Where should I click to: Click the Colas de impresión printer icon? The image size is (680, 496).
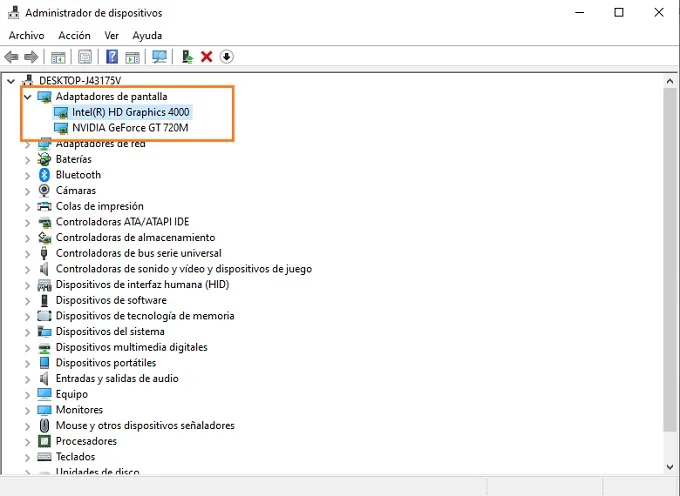pyautogui.click(x=44, y=206)
